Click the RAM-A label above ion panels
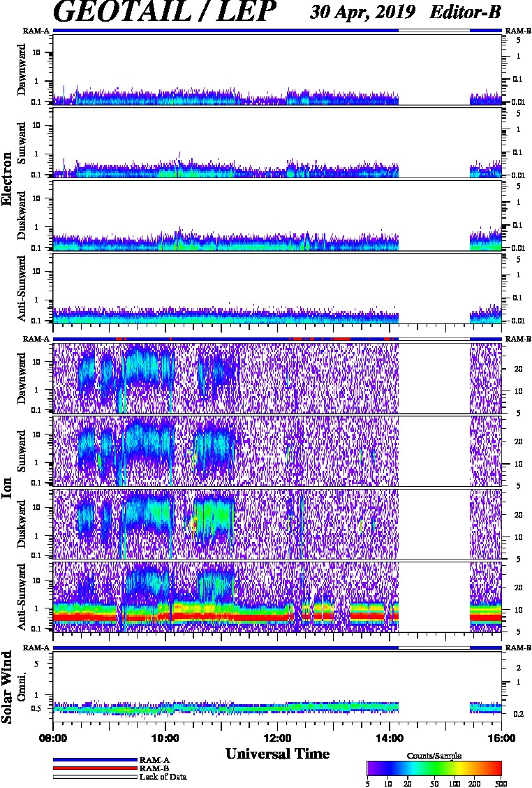This screenshot has height=788, width=532. [36, 340]
